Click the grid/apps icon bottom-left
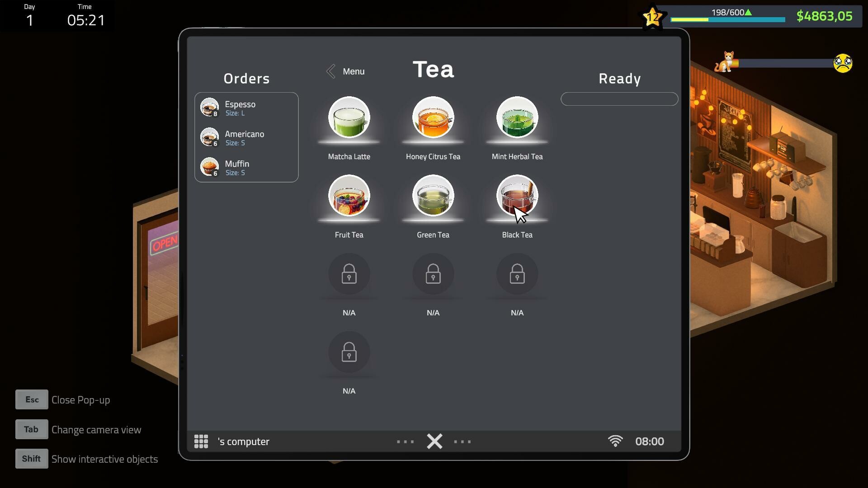The width and height of the screenshot is (868, 488). (202, 441)
